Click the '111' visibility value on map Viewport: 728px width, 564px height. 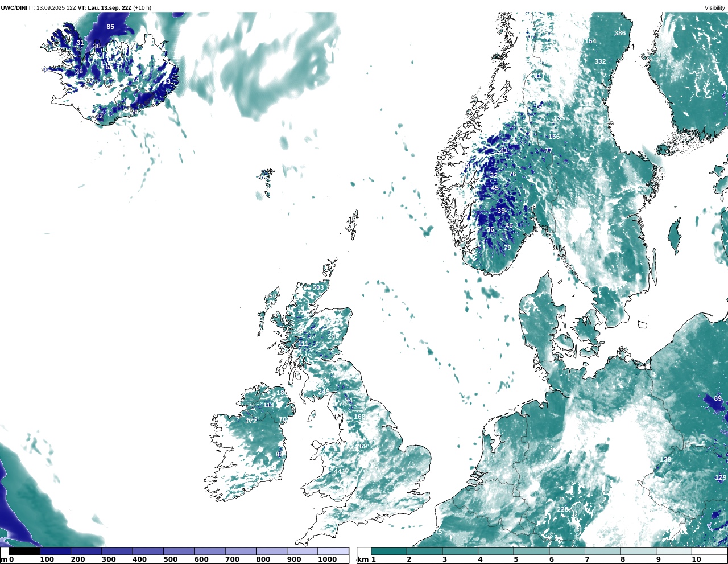pos(303,344)
